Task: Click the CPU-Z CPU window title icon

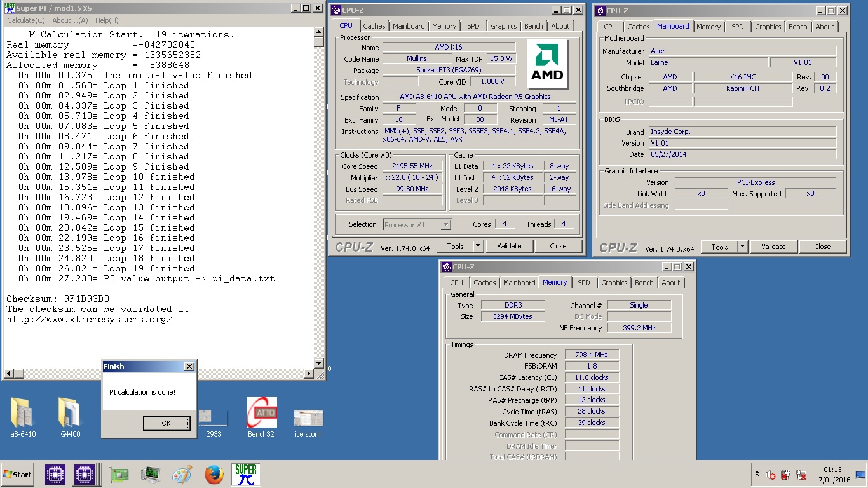Action: pos(336,10)
